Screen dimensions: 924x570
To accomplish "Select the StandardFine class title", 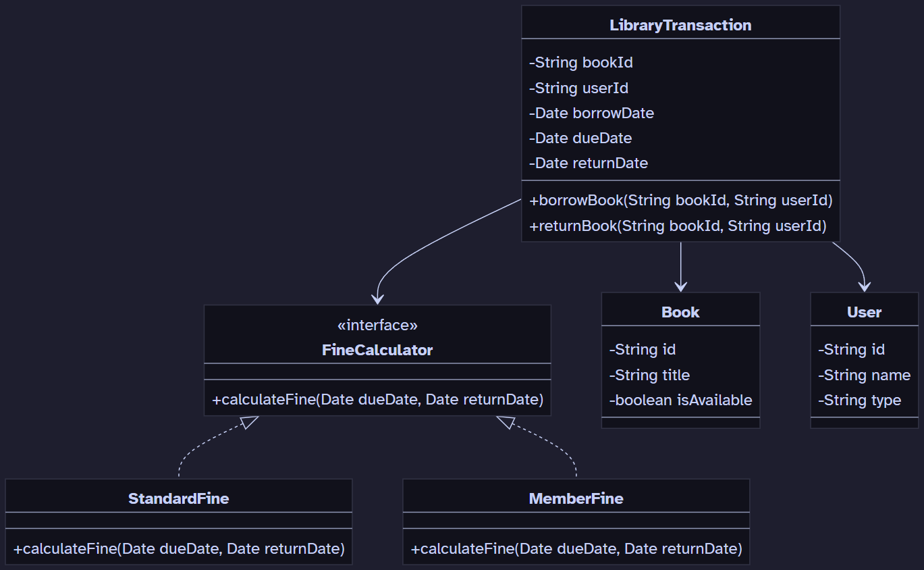I will point(178,498).
